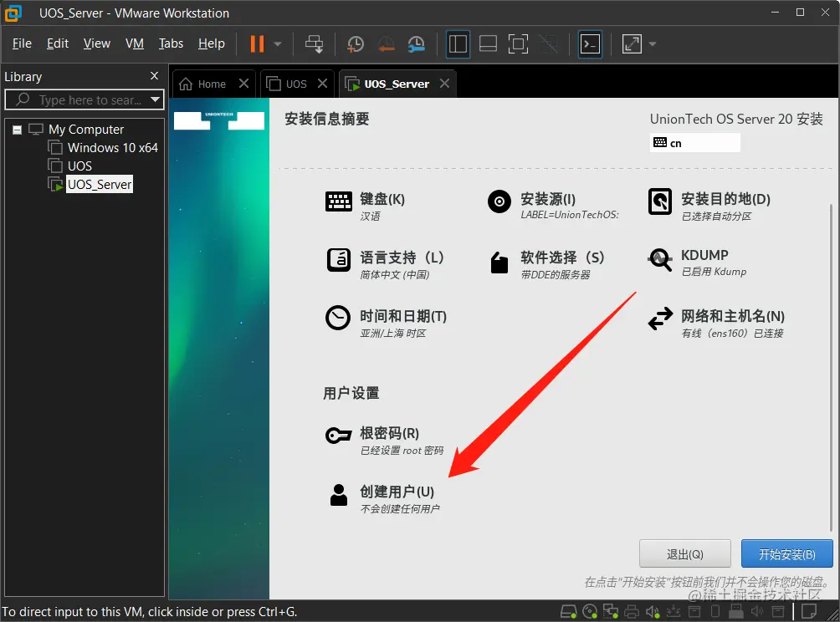Screen dimensions: 840x622
Task: Toggle the thumbnail bar view icon
Action: tap(488, 44)
